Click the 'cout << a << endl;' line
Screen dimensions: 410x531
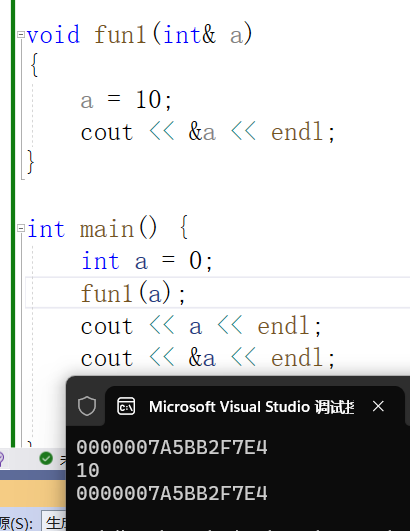click(x=201, y=326)
